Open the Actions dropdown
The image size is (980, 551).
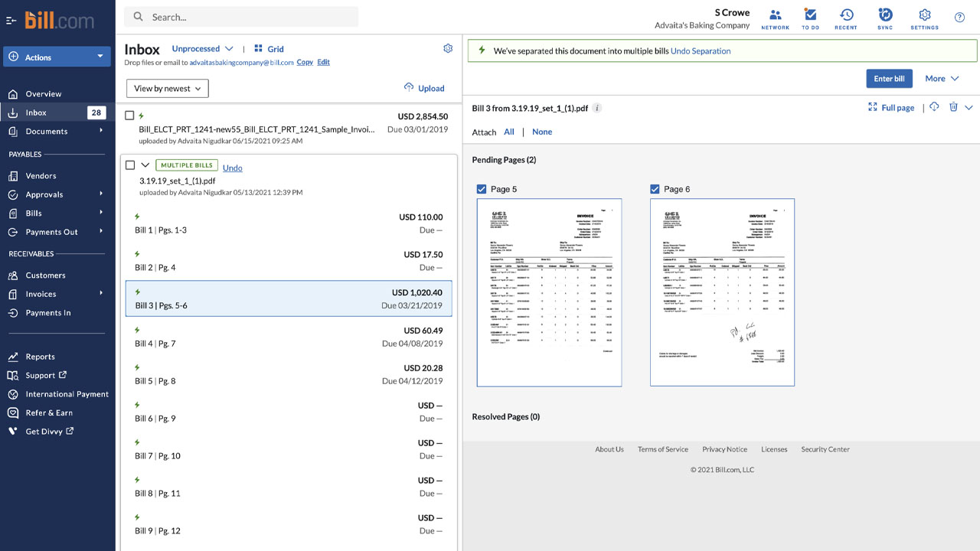pos(57,57)
